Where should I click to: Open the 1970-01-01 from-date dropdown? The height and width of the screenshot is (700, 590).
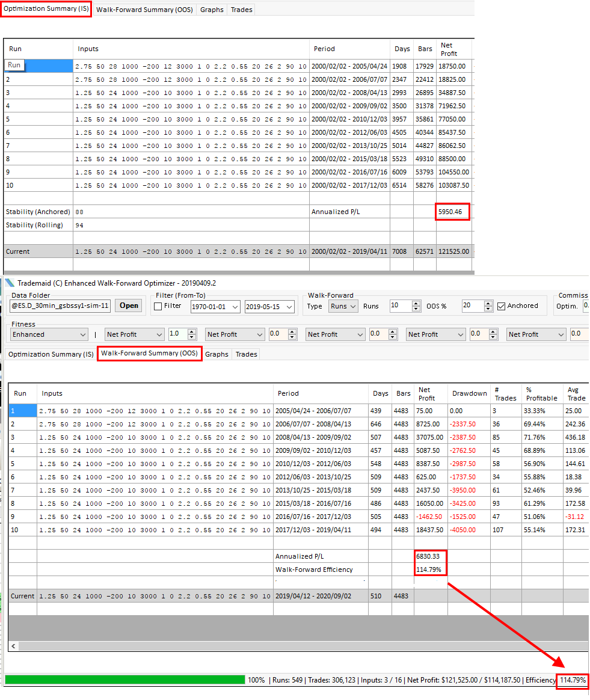[x=234, y=307]
